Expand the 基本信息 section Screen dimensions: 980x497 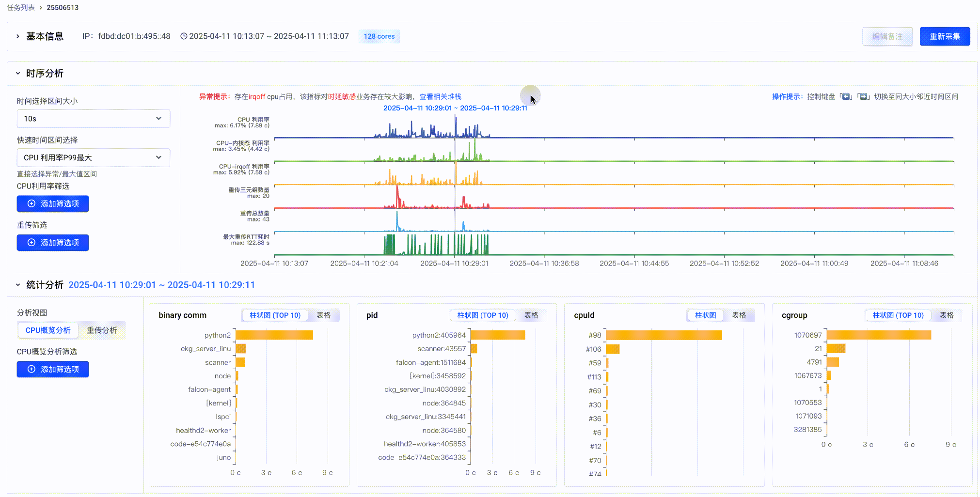point(18,36)
